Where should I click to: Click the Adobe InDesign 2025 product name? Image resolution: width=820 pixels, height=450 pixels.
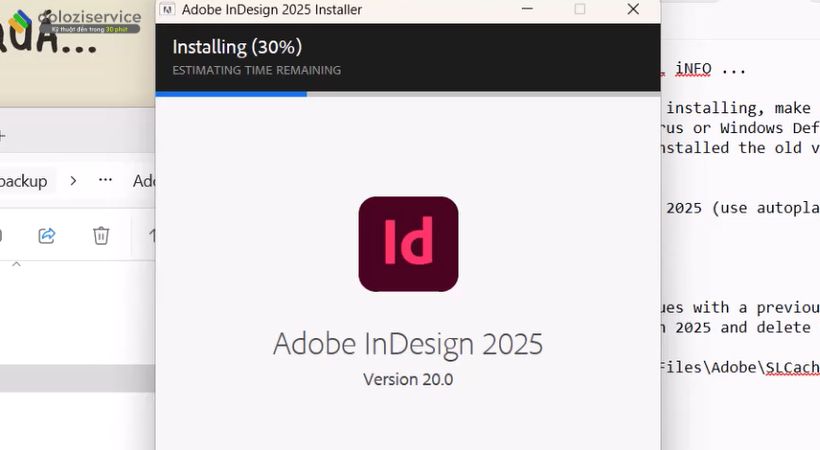(x=408, y=344)
